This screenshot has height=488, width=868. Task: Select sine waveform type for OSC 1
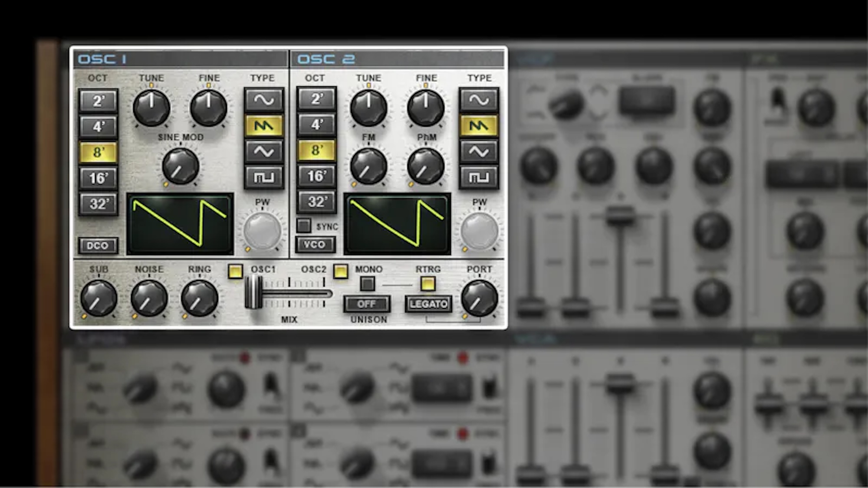coord(263,100)
